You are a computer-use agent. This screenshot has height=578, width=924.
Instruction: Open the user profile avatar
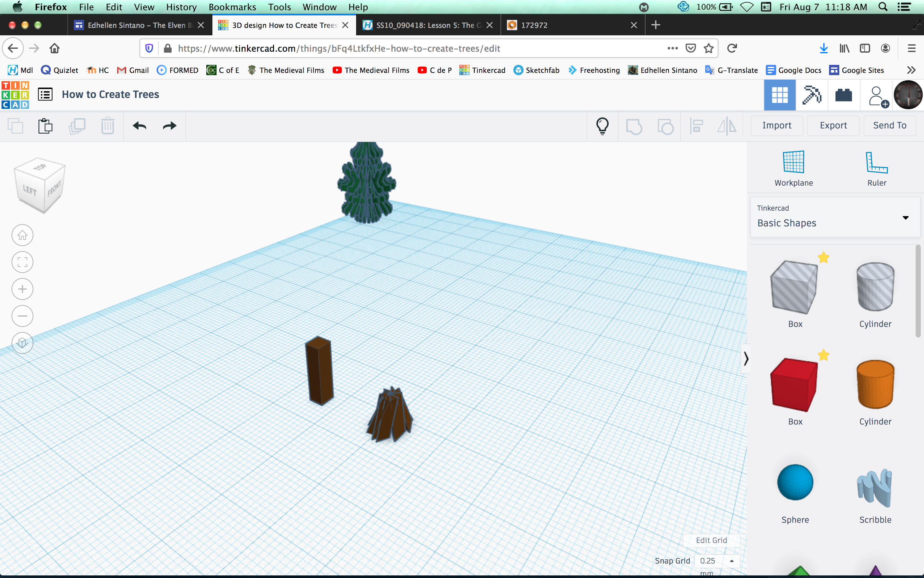(908, 95)
